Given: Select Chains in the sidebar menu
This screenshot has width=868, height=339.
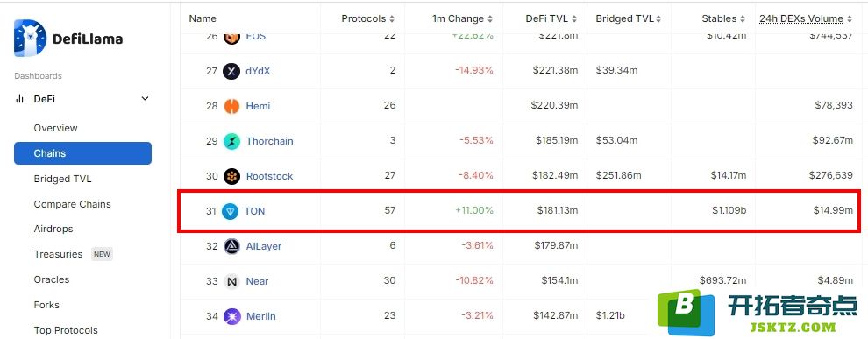Looking at the screenshot, I should 82,153.
